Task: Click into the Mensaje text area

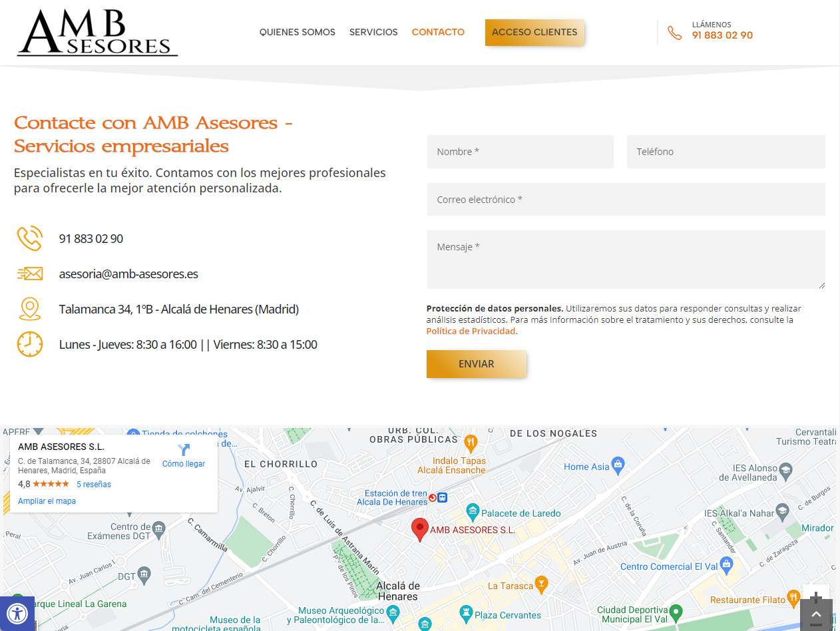Action: [626, 260]
